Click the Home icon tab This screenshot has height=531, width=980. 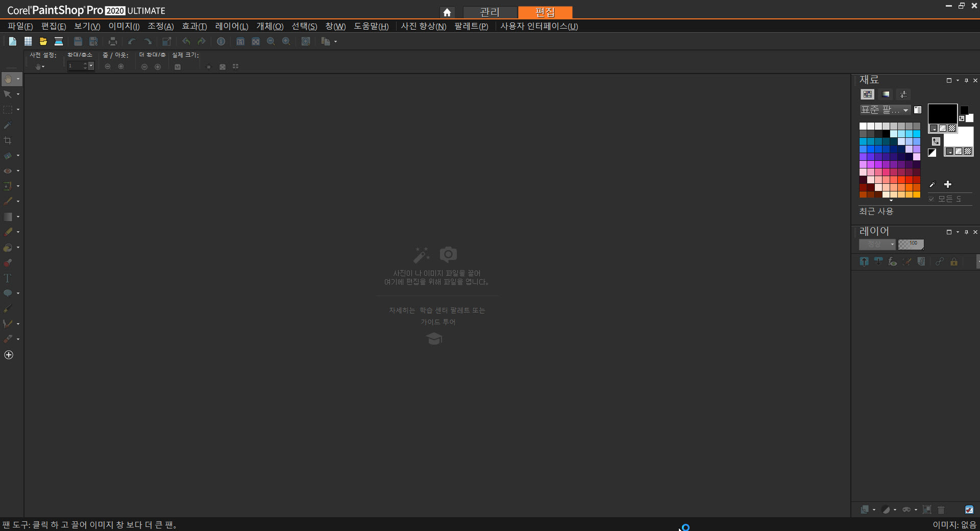click(447, 12)
